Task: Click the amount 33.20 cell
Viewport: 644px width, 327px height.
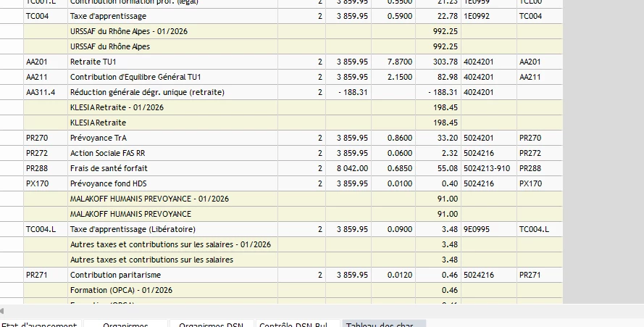Action: tap(438, 138)
